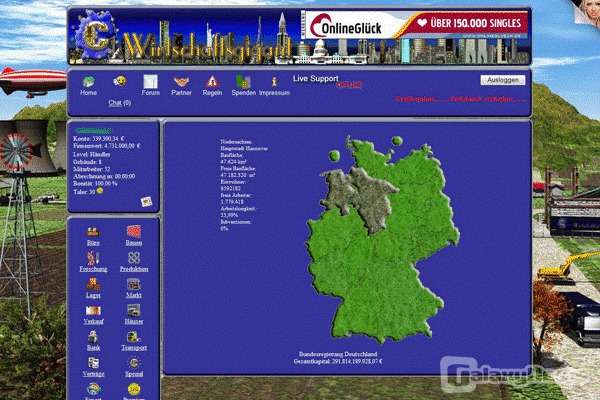600x400 pixels.
Task: Open the Bank icon
Action: click(93, 337)
